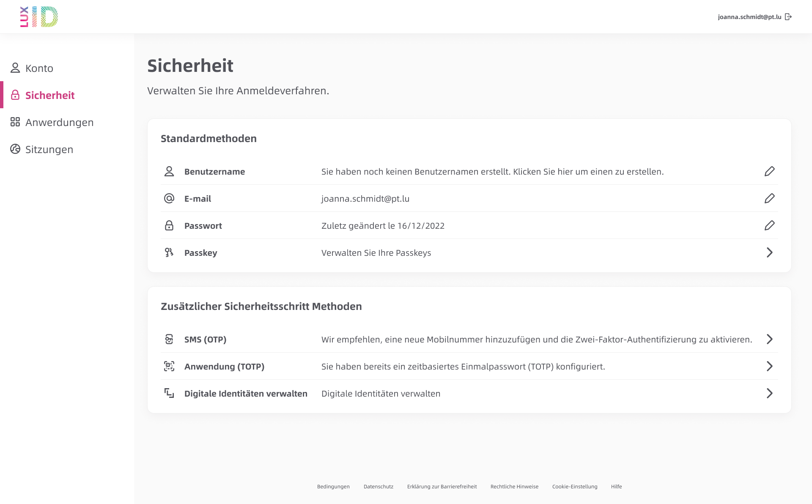Click 'Verwalten Sie Ihre Anmeldeverfahren.' subtitle

pyautogui.click(x=238, y=90)
